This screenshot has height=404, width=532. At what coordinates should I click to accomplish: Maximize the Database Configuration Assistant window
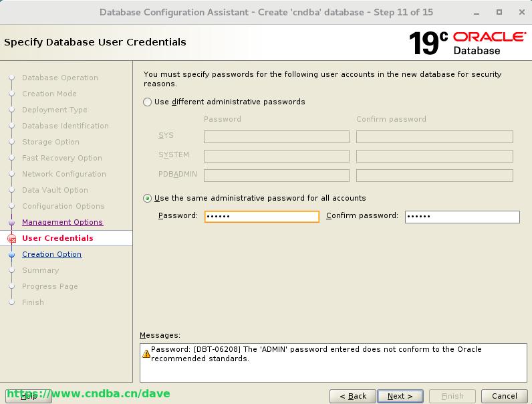click(499, 12)
